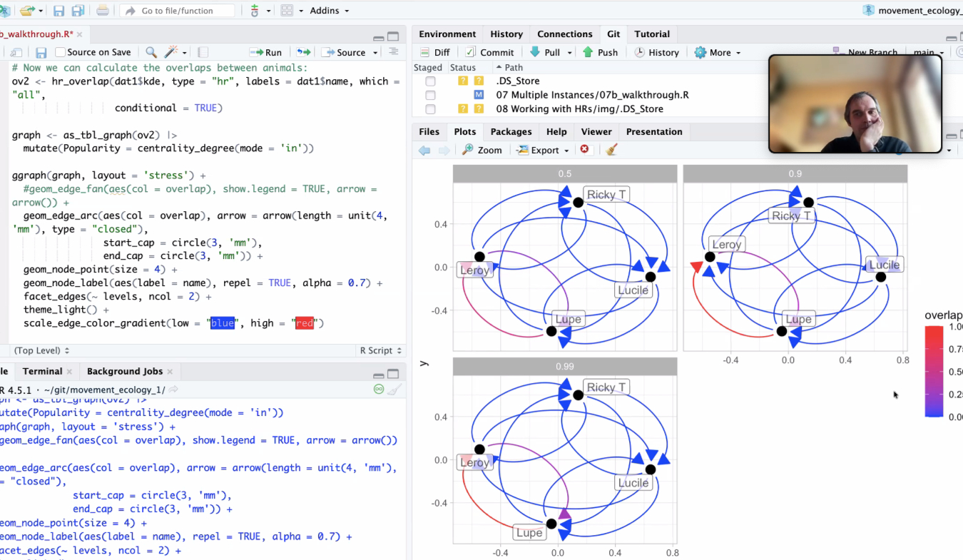This screenshot has height=560, width=963.
Task: Clear all plots with the broom icon
Action: tap(611, 150)
